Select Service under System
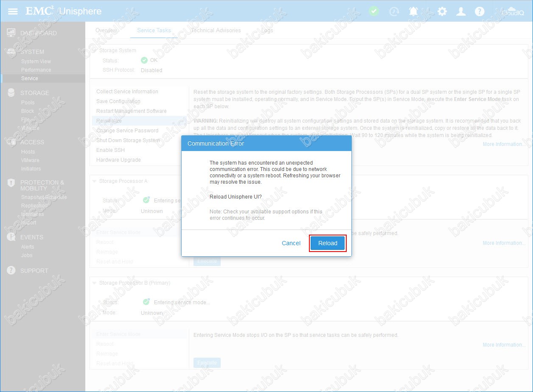533x392 pixels. [x=30, y=78]
